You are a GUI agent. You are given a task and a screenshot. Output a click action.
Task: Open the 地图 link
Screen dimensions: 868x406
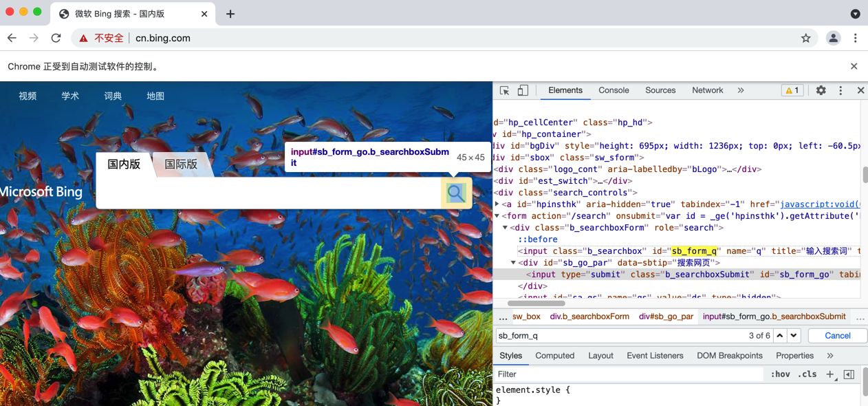pyautogui.click(x=155, y=96)
